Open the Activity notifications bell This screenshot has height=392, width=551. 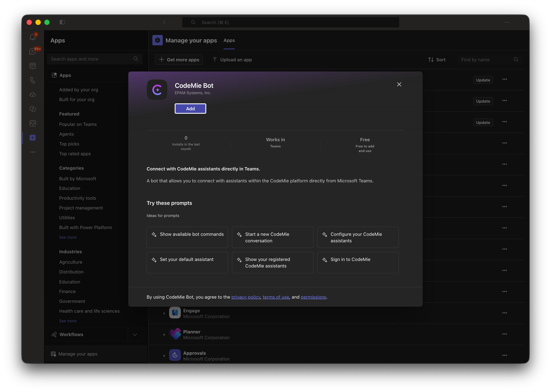[33, 37]
